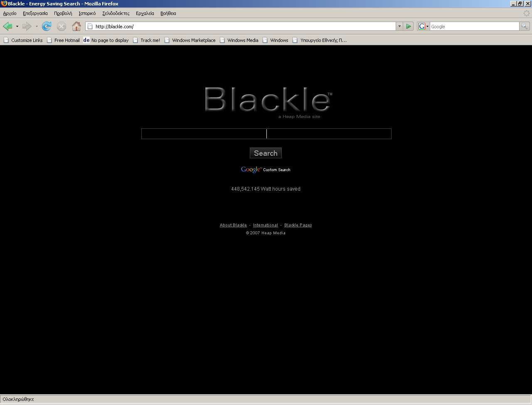
Task: Open the Υπουργείο Εθνικής bookmark
Action: pyautogui.click(x=319, y=40)
